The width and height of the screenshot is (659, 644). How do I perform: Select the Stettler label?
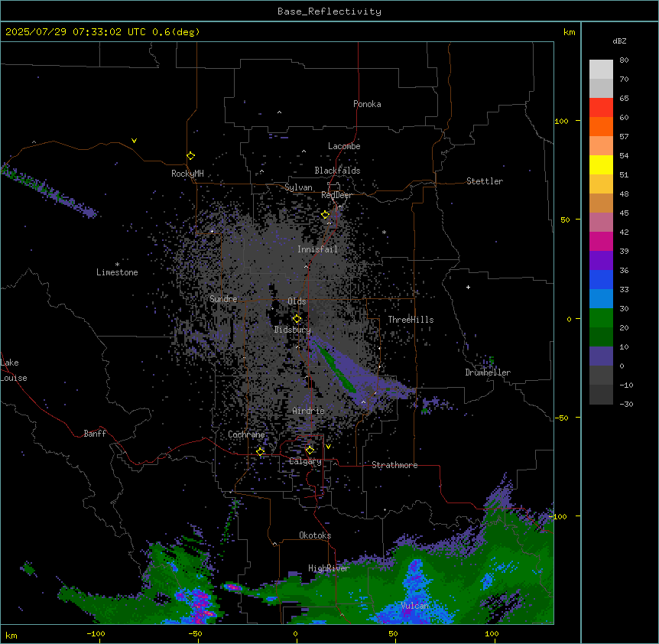(x=485, y=181)
